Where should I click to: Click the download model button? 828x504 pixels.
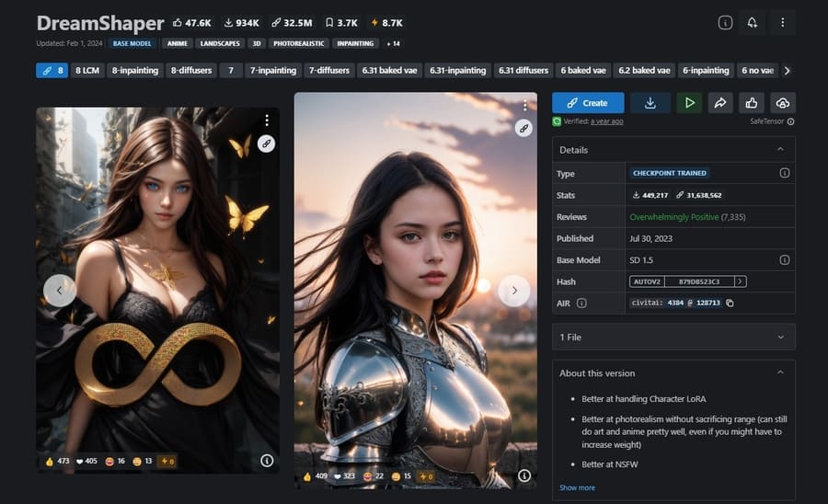650,103
